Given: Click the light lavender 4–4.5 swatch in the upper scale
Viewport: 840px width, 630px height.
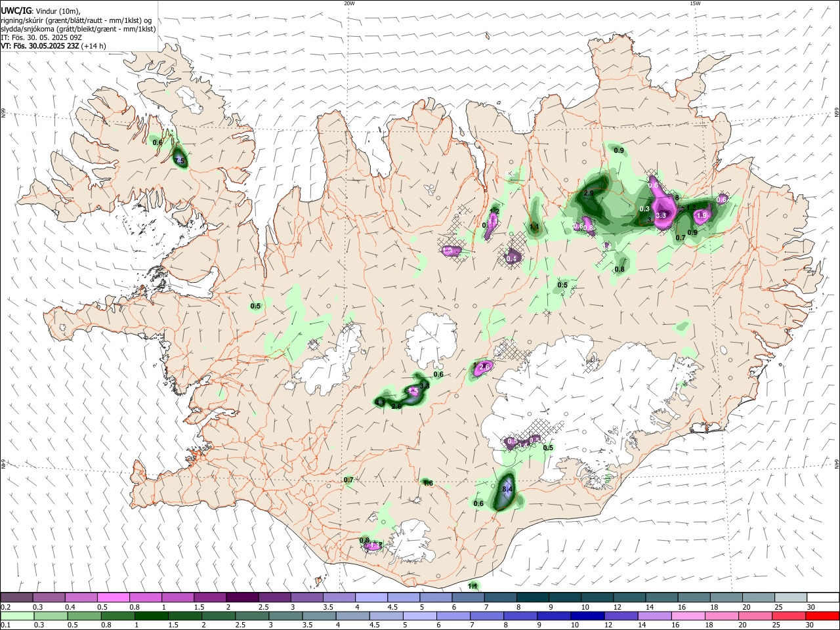Looking at the screenshot, I should [372, 597].
